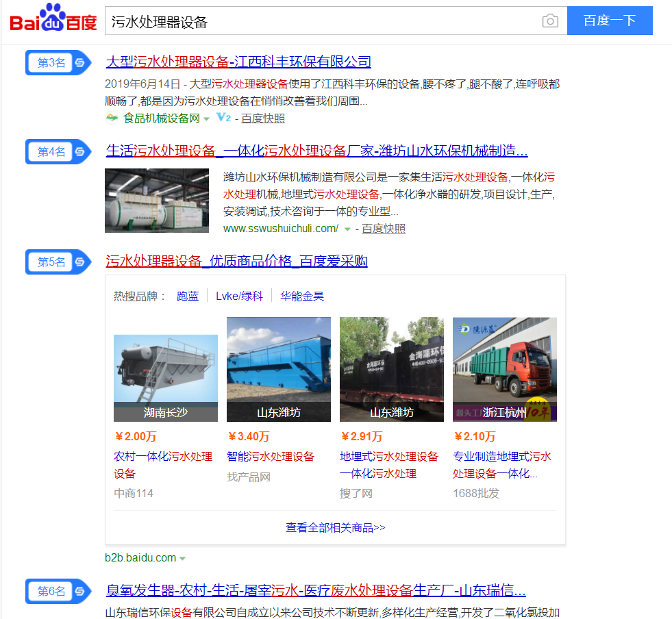Click the ¥3.40万 price

pos(249,436)
